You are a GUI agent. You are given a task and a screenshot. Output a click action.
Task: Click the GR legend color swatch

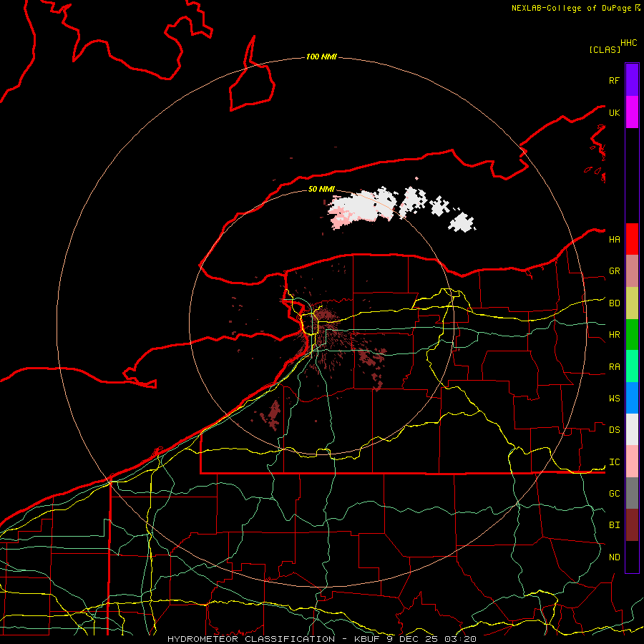[x=632, y=271]
